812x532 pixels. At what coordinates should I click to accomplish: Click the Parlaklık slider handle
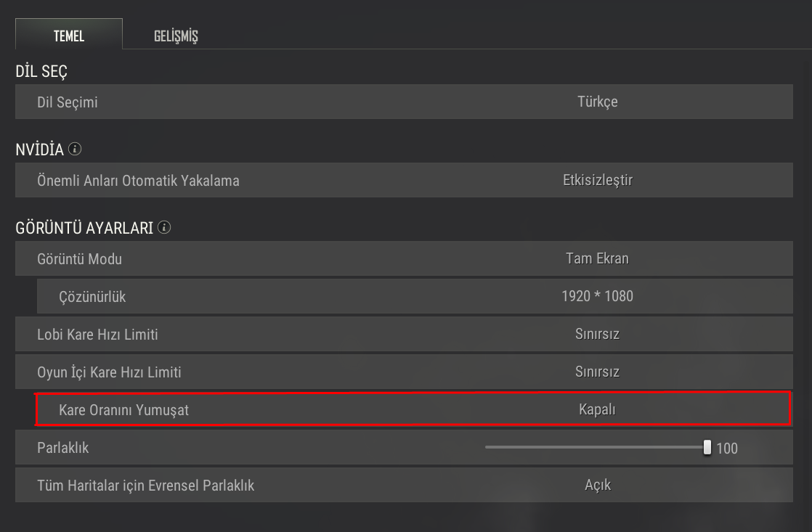[707, 448]
